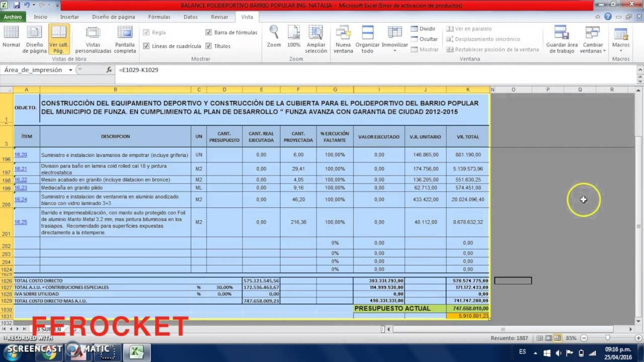Select cell with value 5.910.801,23

click(467, 316)
